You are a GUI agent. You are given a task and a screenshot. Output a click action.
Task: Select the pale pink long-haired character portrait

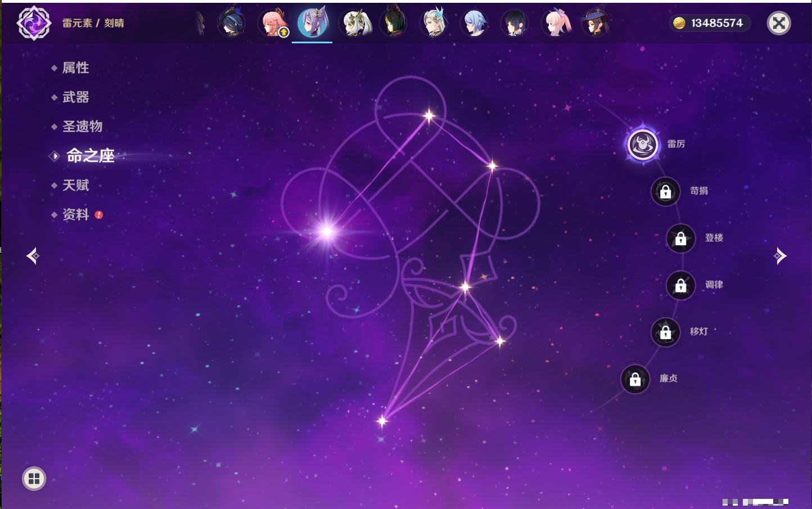coord(556,23)
